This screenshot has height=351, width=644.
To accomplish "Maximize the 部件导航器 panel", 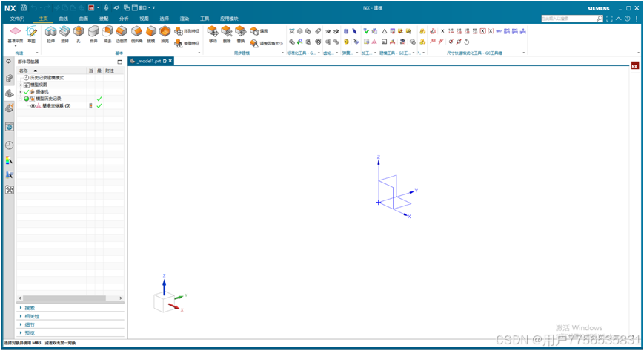I will click(x=119, y=62).
